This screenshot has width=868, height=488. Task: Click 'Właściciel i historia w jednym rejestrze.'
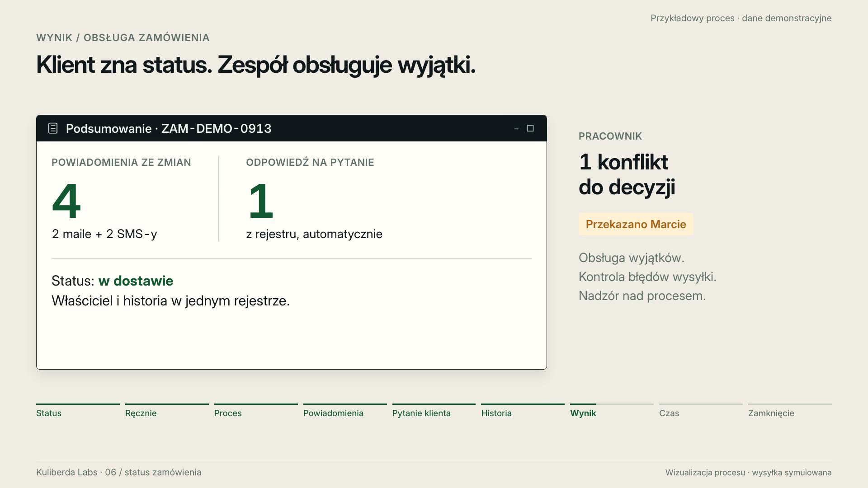[170, 300]
